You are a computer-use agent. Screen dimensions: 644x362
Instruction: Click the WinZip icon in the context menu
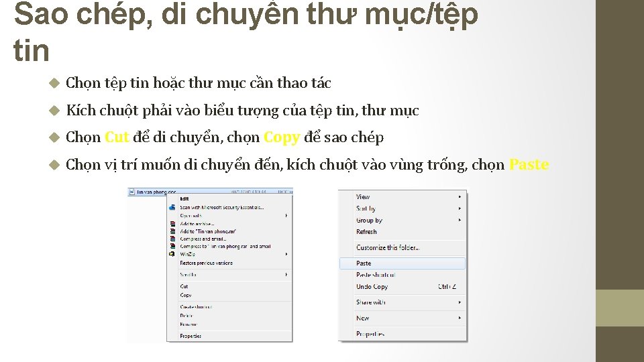tap(172, 254)
